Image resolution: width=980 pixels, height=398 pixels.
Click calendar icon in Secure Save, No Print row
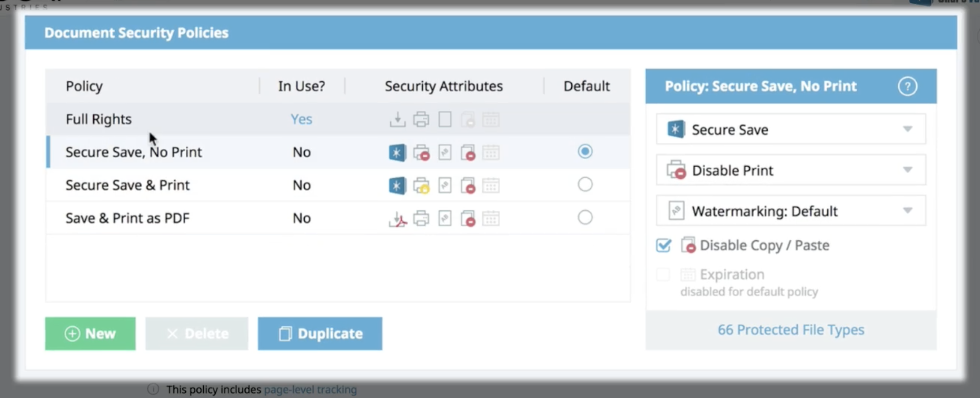[491, 153]
